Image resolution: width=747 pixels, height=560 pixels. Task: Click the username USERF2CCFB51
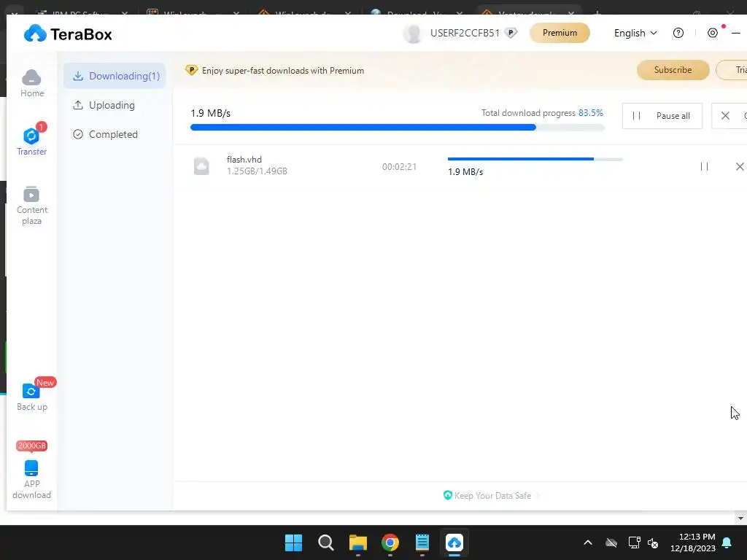(465, 33)
